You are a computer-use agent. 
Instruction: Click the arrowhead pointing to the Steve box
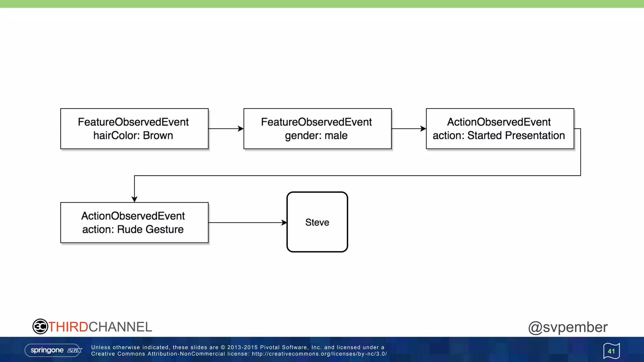tap(284, 222)
